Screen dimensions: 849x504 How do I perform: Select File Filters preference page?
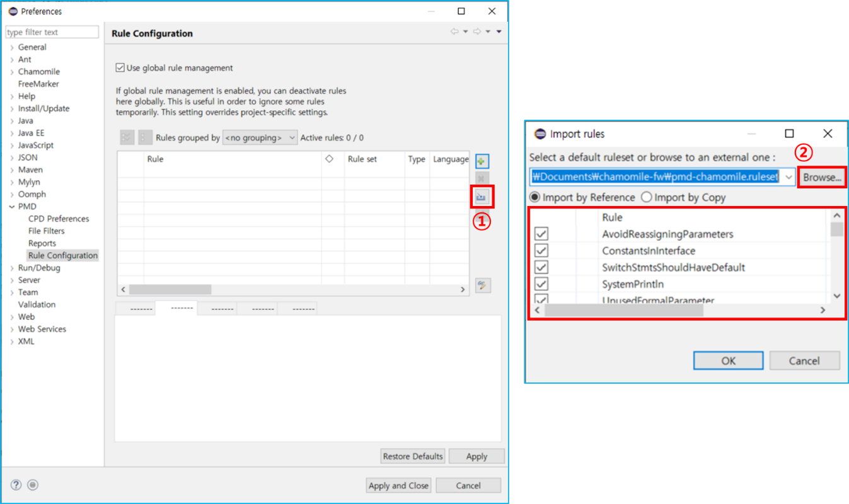point(46,231)
